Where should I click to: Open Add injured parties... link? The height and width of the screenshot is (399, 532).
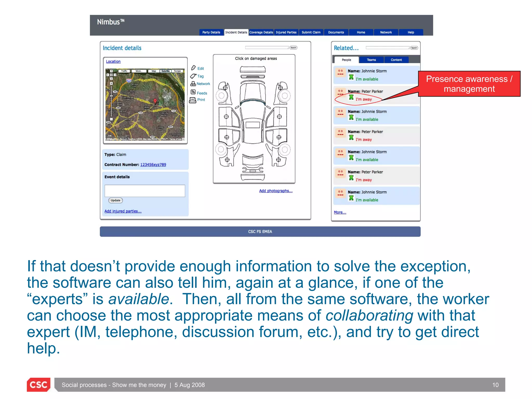[123, 211]
